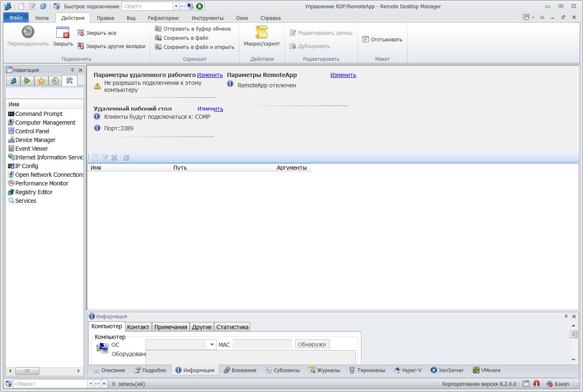
Task: Click the Навигация horizontal scrollbar thumb
Action: coord(27,371)
